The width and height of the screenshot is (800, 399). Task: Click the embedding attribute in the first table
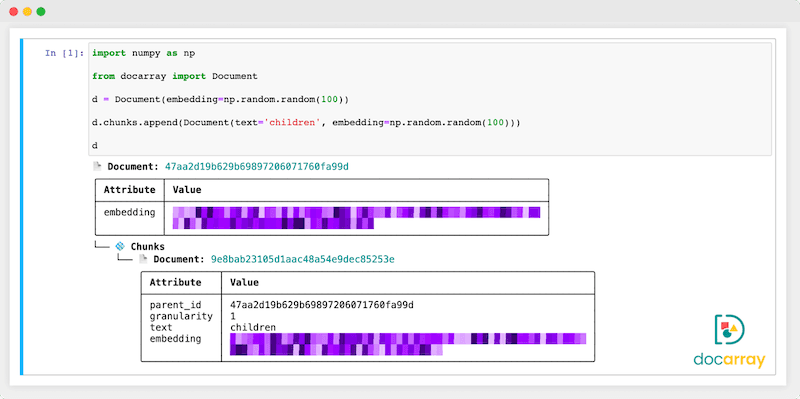tap(130, 212)
